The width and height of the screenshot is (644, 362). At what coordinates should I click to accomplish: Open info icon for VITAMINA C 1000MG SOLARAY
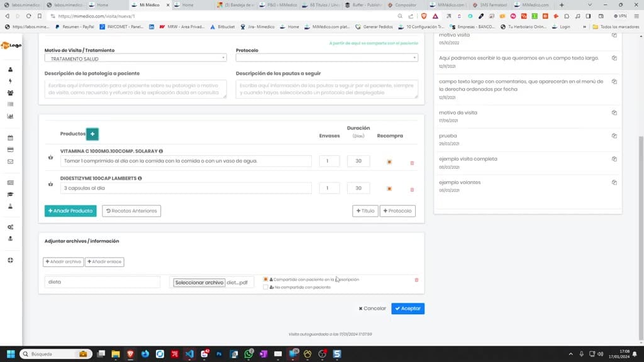click(x=161, y=151)
